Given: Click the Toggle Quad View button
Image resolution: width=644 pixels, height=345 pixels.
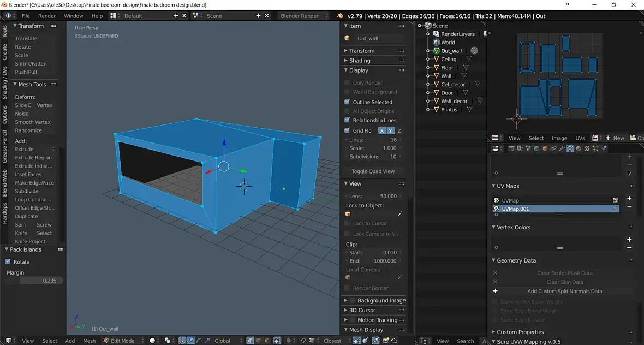Looking at the screenshot, I should [373, 171].
